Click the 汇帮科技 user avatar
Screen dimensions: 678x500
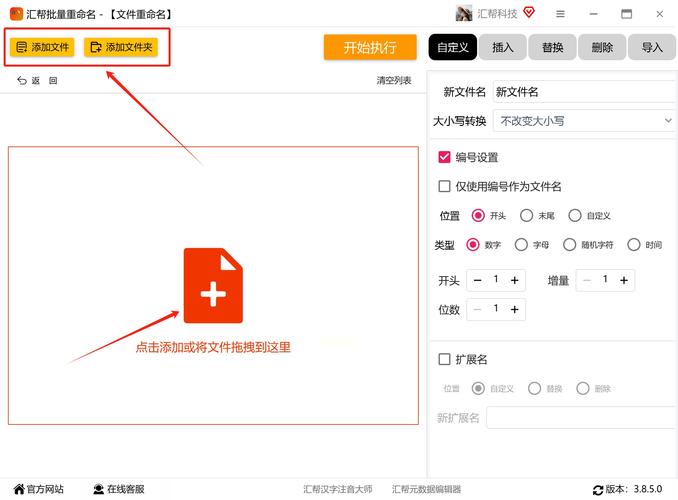(464, 13)
